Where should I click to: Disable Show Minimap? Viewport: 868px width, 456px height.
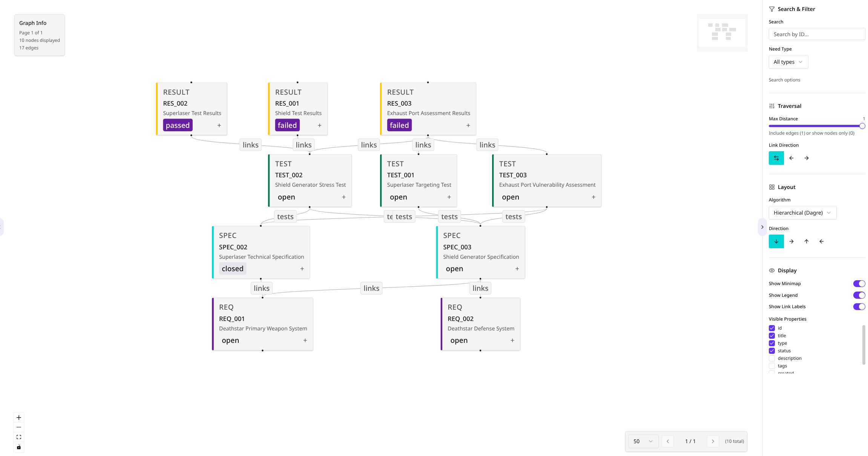(859, 283)
